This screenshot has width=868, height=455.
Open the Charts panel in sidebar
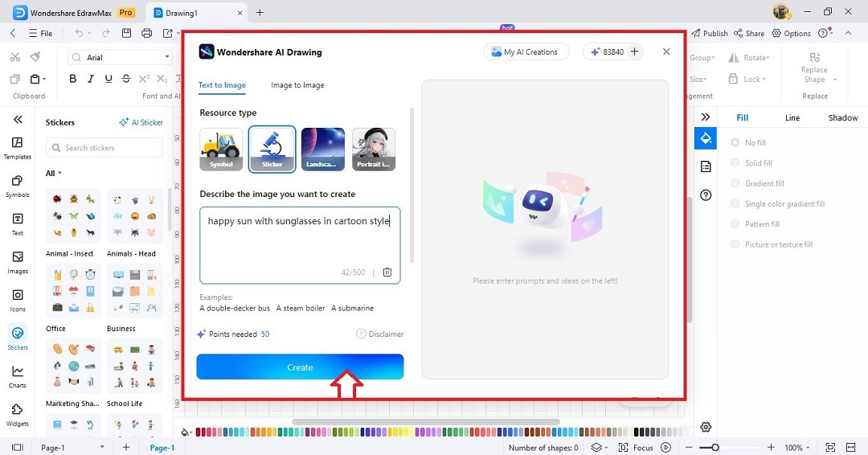(17, 376)
